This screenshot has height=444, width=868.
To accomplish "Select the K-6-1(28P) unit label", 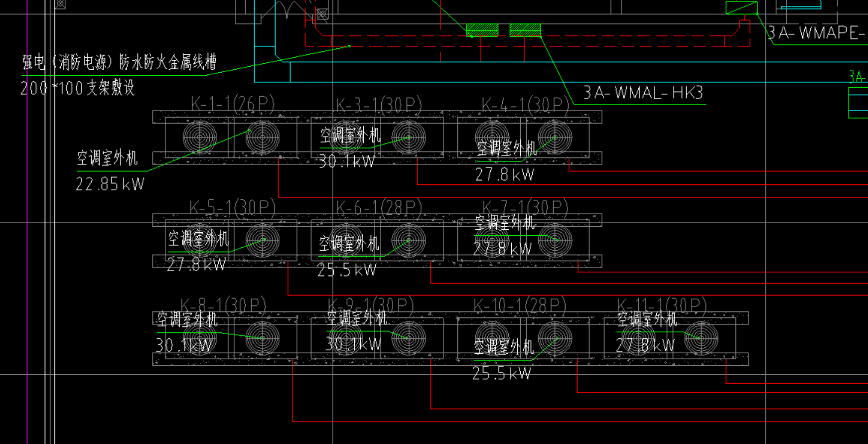I will coord(379,207).
